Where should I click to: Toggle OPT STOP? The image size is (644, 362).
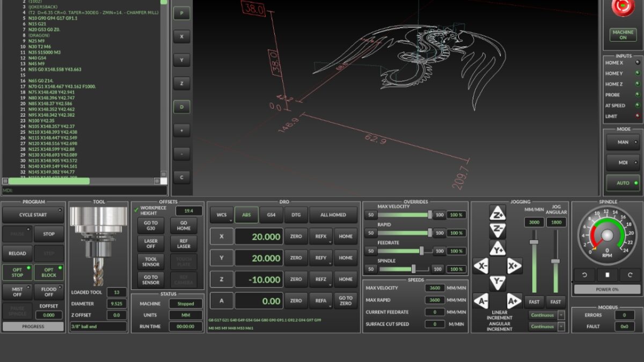pyautogui.click(x=18, y=272)
